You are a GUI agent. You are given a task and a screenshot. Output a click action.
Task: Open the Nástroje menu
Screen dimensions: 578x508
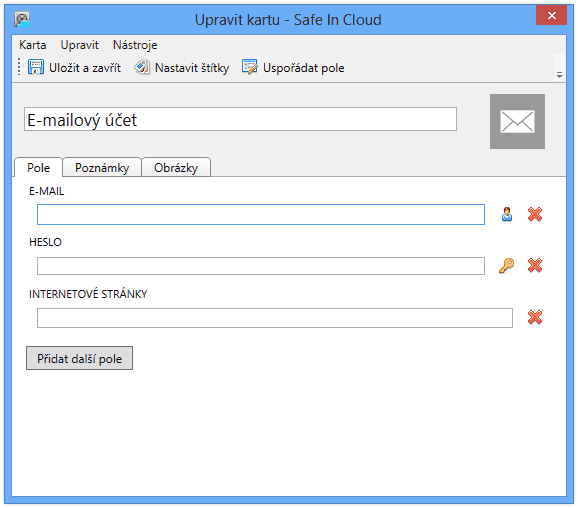(135, 45)
